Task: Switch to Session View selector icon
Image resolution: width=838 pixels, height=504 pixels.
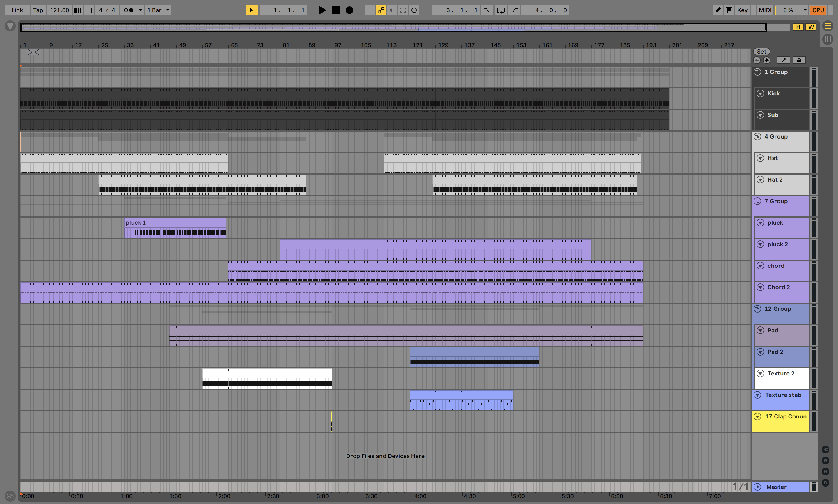Action: [x=828, y=39]
